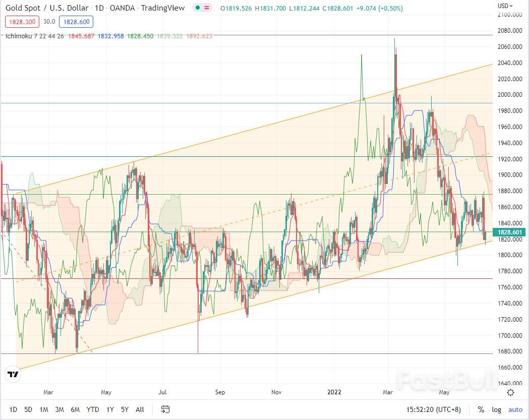Viewport: 529px width, 420px height.
Task: Click the green Ichimoku value 1828.450
Action: (x=140, y=36)
